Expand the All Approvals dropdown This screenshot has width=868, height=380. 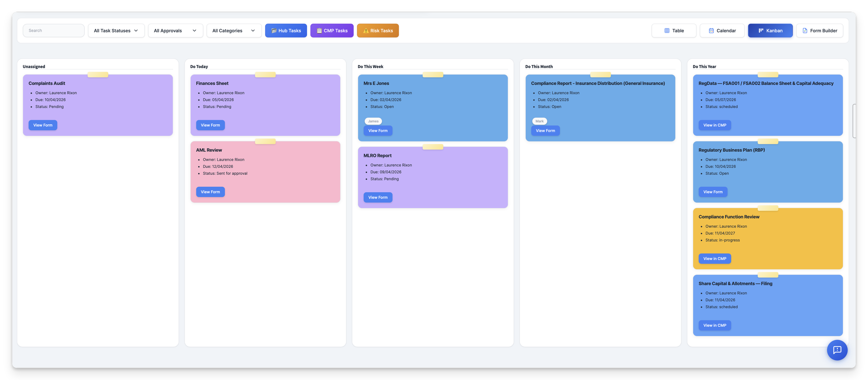[x=175, y=31]
